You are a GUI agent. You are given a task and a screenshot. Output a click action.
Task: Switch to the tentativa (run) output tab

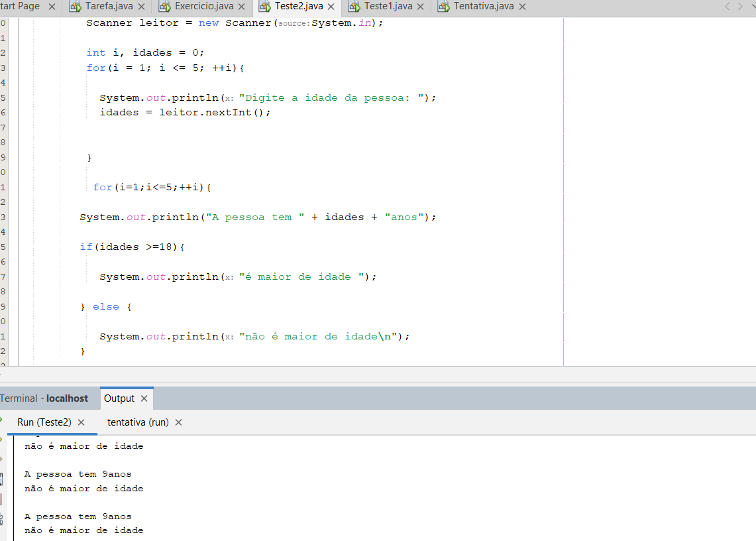137,422
